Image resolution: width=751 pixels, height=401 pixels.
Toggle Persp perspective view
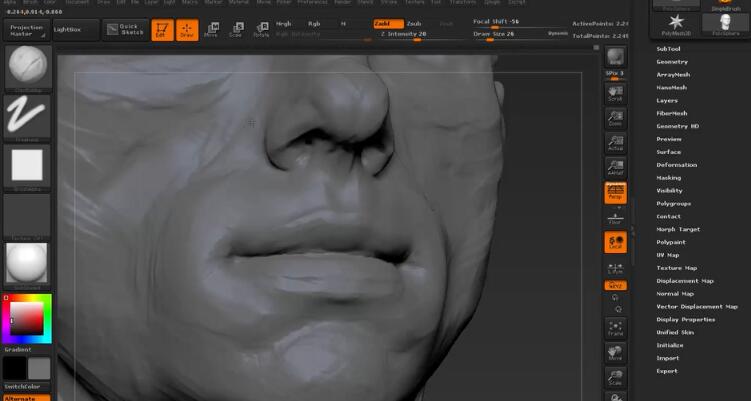click(x=615, y=193)
